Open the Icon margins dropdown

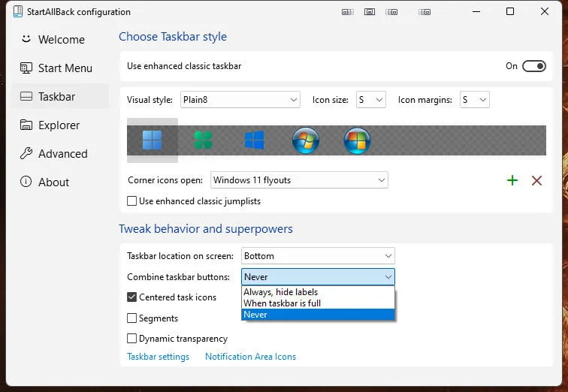pos(475,100)
